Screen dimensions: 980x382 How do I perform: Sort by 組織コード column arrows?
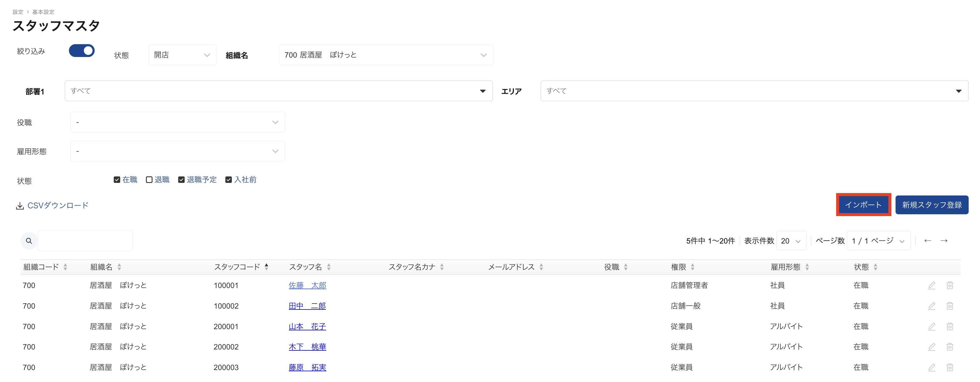[65, 267]
